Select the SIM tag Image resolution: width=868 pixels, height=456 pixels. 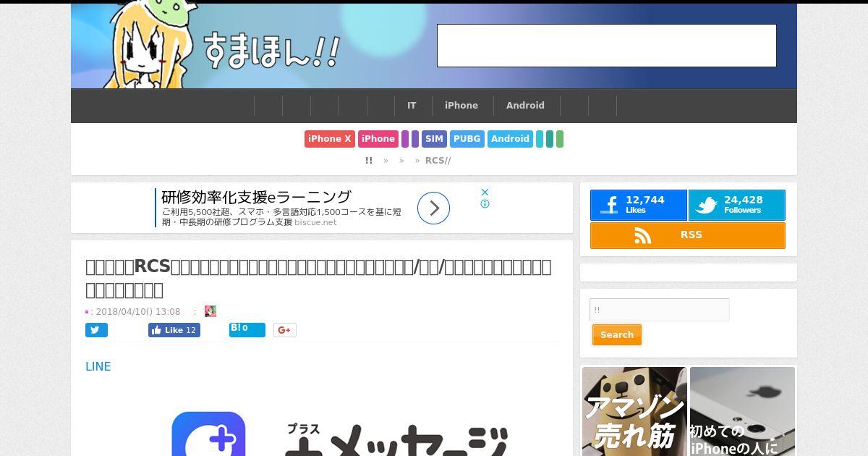(x=434, y=139)
